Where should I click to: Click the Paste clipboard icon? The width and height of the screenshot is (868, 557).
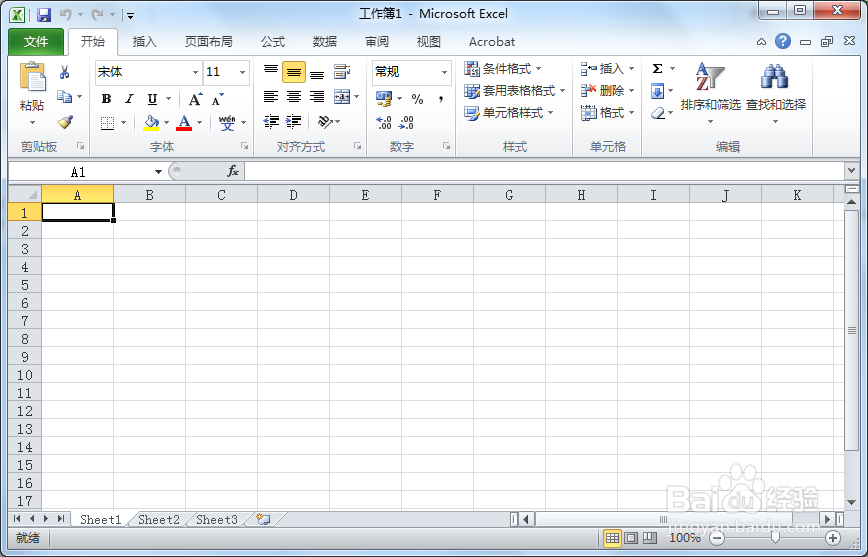coord(33,77)
